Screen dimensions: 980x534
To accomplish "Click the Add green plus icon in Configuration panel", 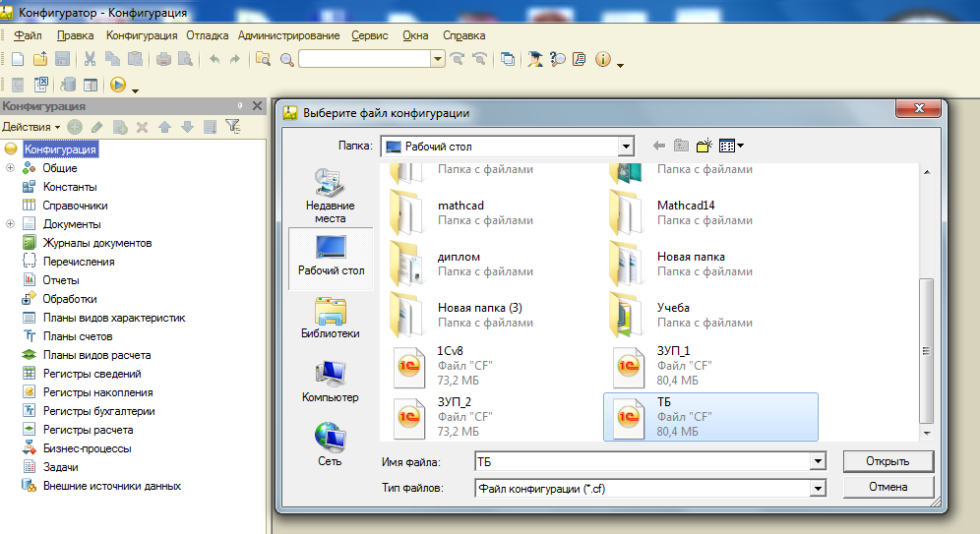I will (75, 127).
